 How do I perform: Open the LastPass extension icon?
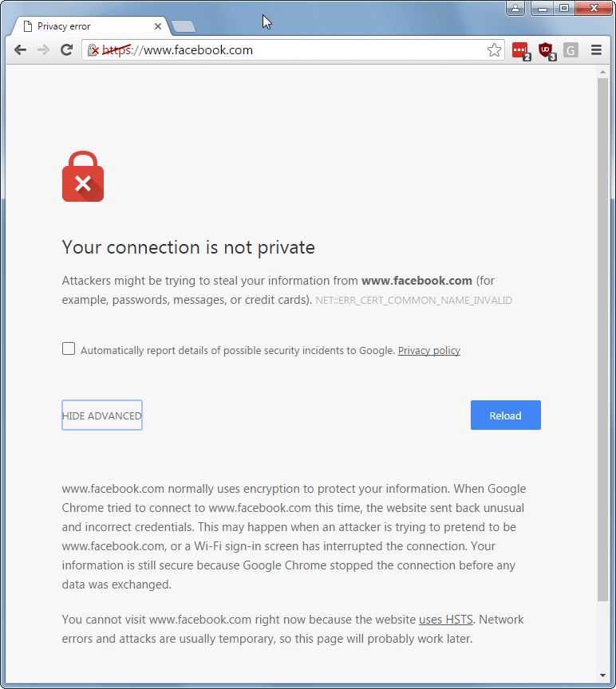[520, 50]
